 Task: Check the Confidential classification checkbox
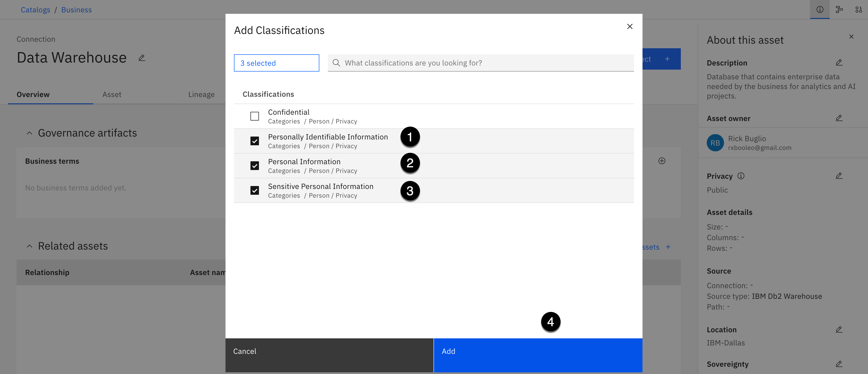point(254,116)
